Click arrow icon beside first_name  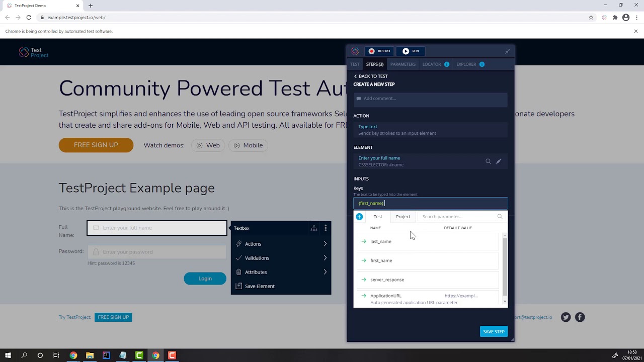pyautogui.click(x=364, y=260)
